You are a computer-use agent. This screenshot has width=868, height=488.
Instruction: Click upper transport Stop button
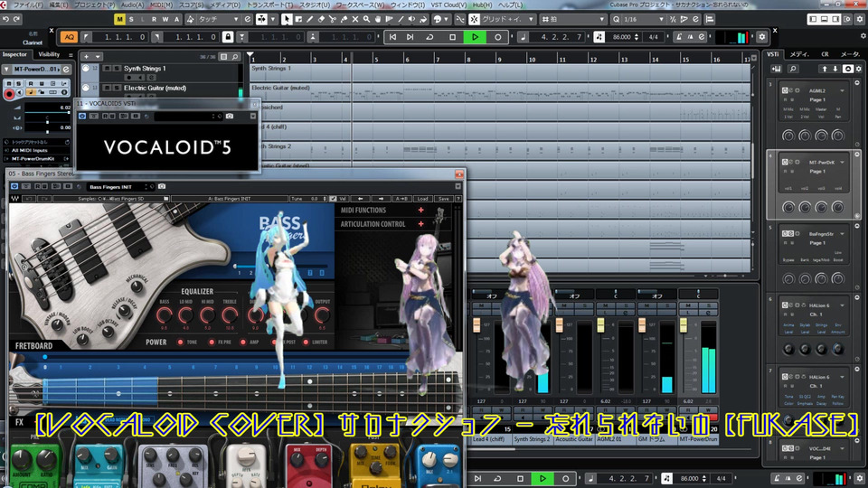click(452, 37)
